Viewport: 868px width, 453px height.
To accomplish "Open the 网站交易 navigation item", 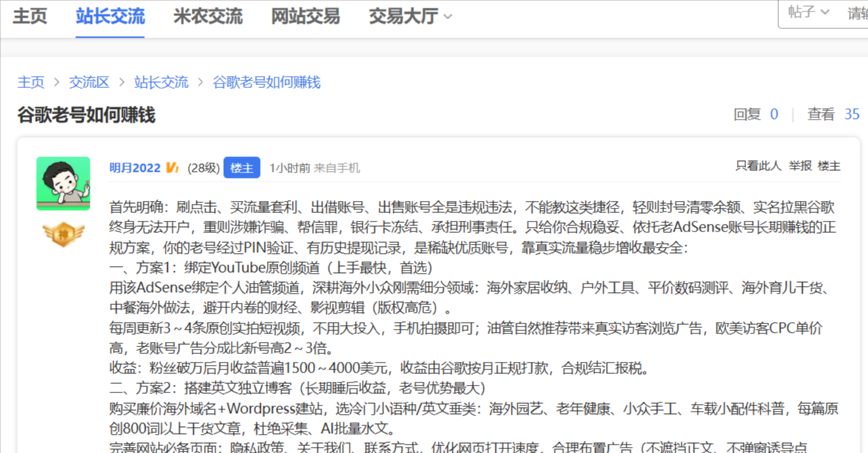I will (x=306, y=16).
